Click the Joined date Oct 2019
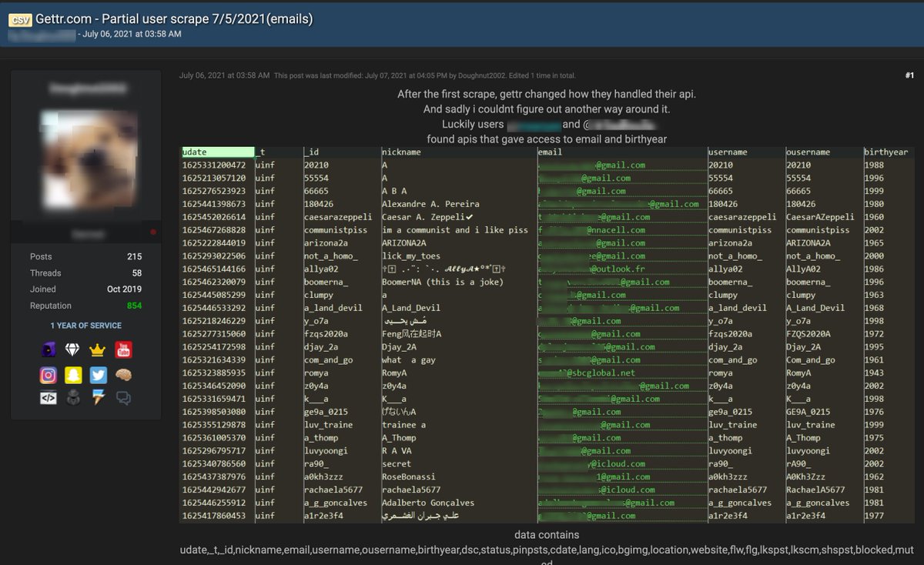 coord(125,289)
